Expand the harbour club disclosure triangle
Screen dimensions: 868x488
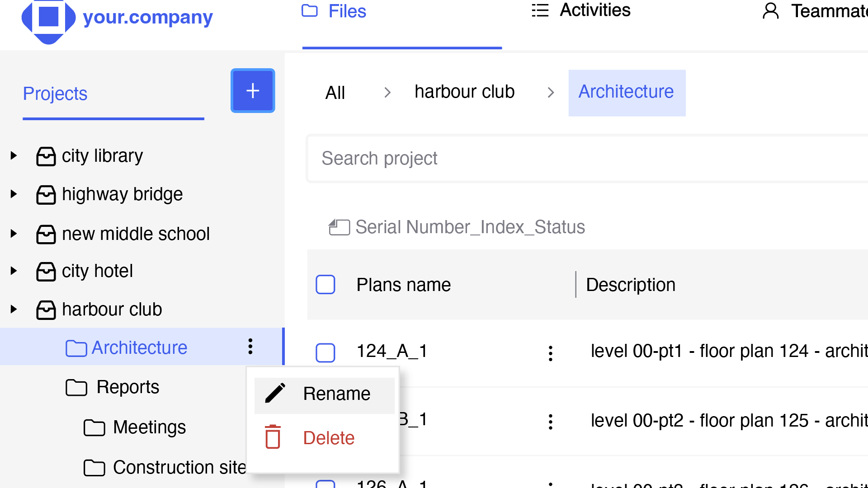tap(14, 310)
